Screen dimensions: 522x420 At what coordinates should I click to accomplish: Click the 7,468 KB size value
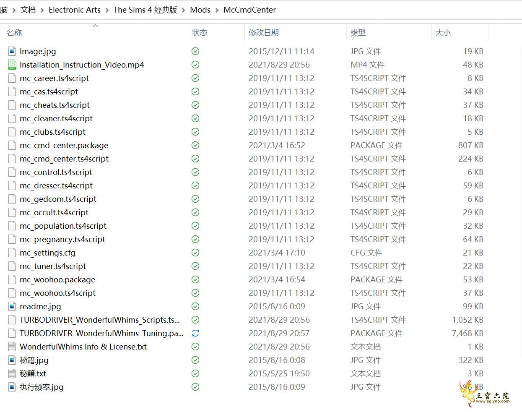click(x=467, y=333)
